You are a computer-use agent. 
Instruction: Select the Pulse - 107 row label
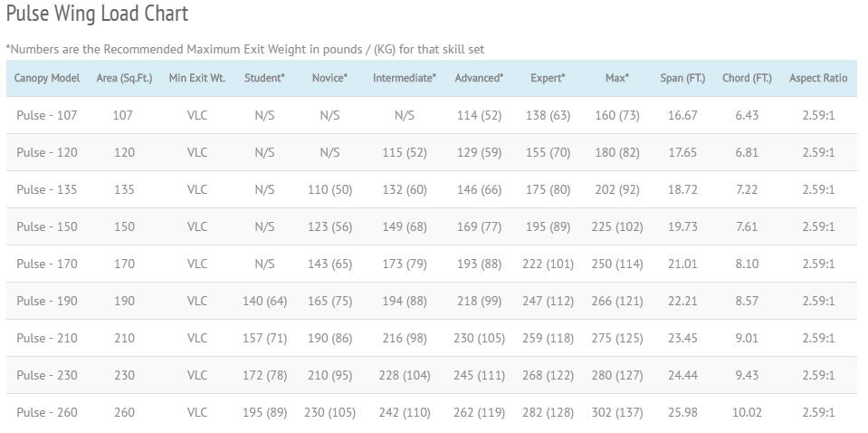point(47,115)
